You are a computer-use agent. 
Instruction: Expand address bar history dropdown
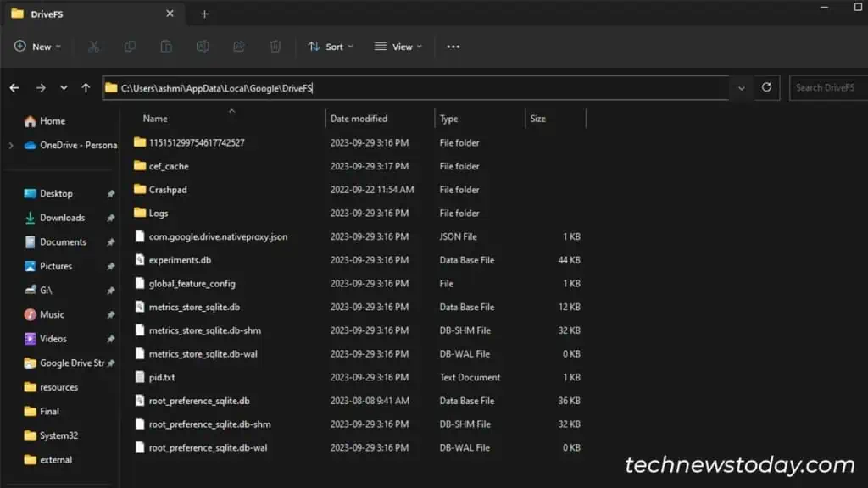(x=741, y=88)
